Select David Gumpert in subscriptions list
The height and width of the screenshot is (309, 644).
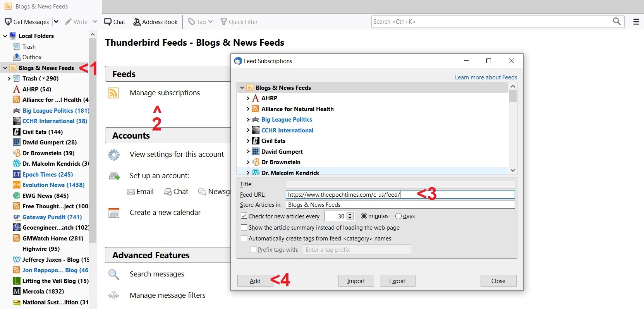pyautogui.click(x=282, y=152)
